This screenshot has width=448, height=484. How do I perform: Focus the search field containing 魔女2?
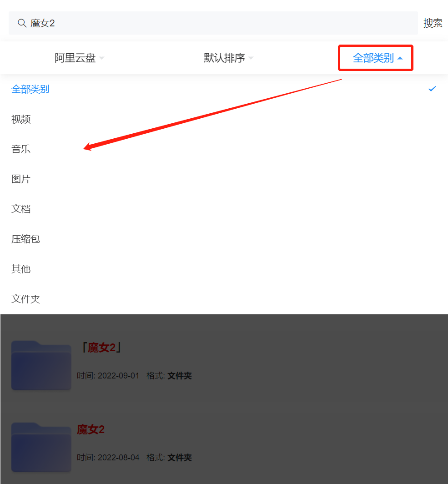(x=213, y=23)
